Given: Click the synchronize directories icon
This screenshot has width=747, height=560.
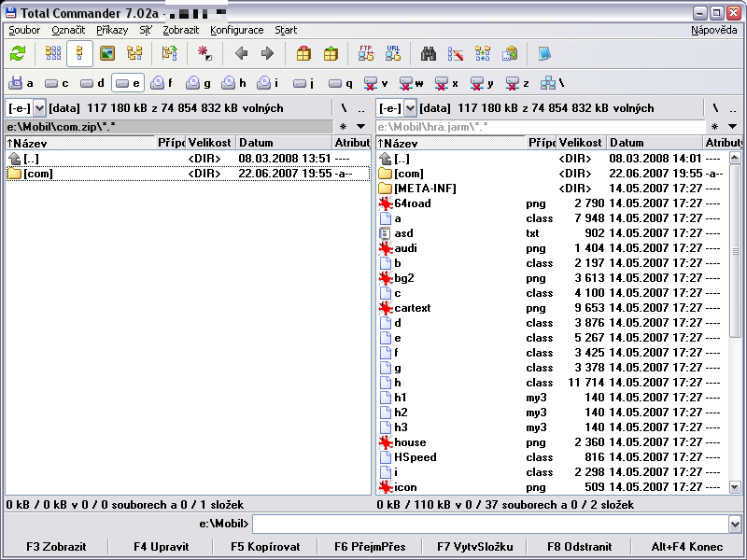Looking at the screenshot, I should pyautogui.click(x=483, y=53).
